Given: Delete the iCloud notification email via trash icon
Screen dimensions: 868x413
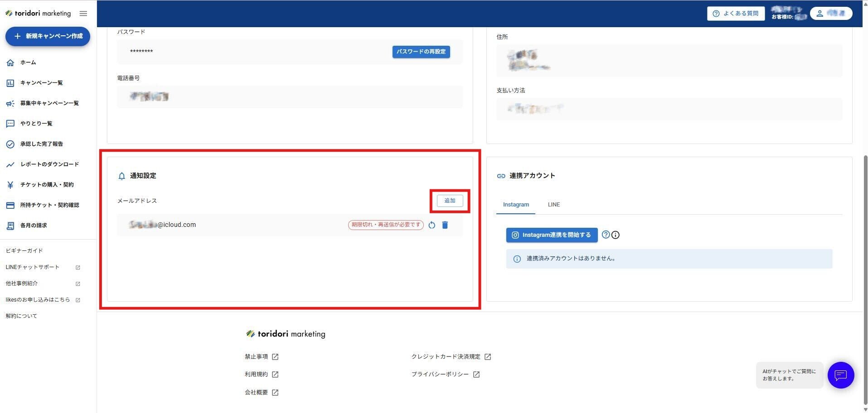Looking at the screenshot, I should coord(445,225).
